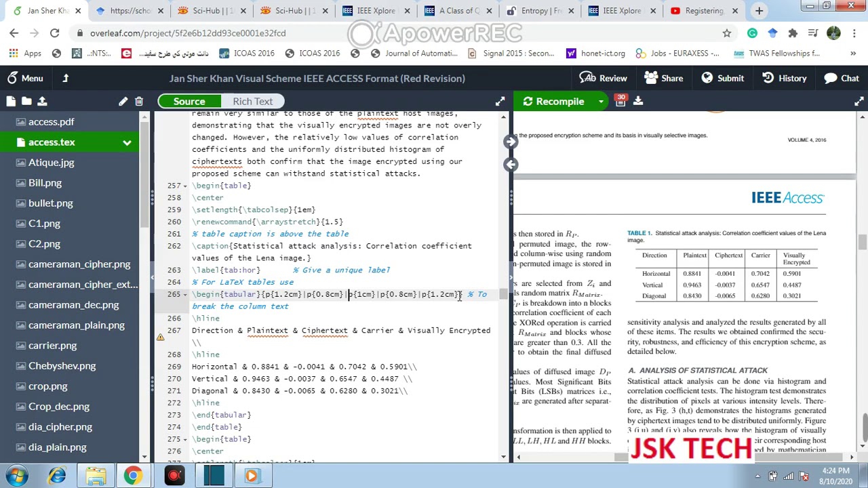Switch to Source editor mode
The image size is (868, 488).
[x=189, y=101]
